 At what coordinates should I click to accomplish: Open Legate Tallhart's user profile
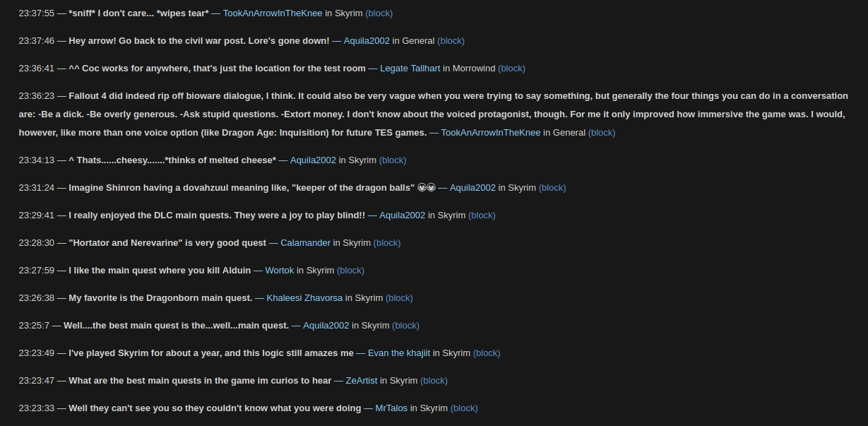click(410, 69)
